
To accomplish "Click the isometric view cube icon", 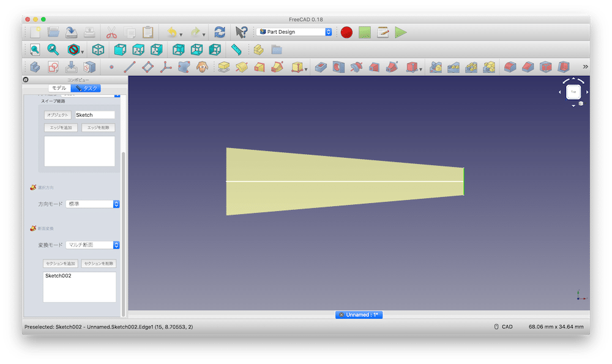I will pos(98,50).
